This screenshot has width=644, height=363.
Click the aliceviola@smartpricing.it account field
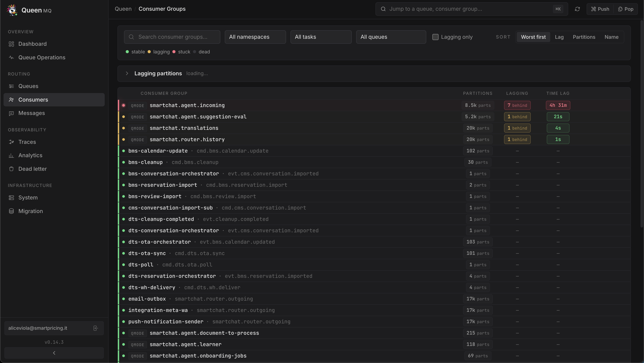[54, 328]
